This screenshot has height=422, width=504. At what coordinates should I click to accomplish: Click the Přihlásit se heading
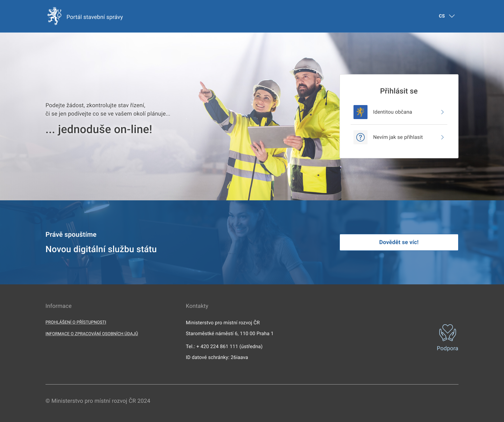(399, 91)
